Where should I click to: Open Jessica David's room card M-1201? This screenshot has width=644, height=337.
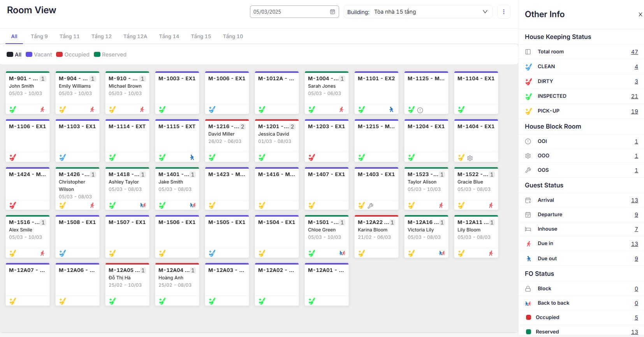pos(277,141)
